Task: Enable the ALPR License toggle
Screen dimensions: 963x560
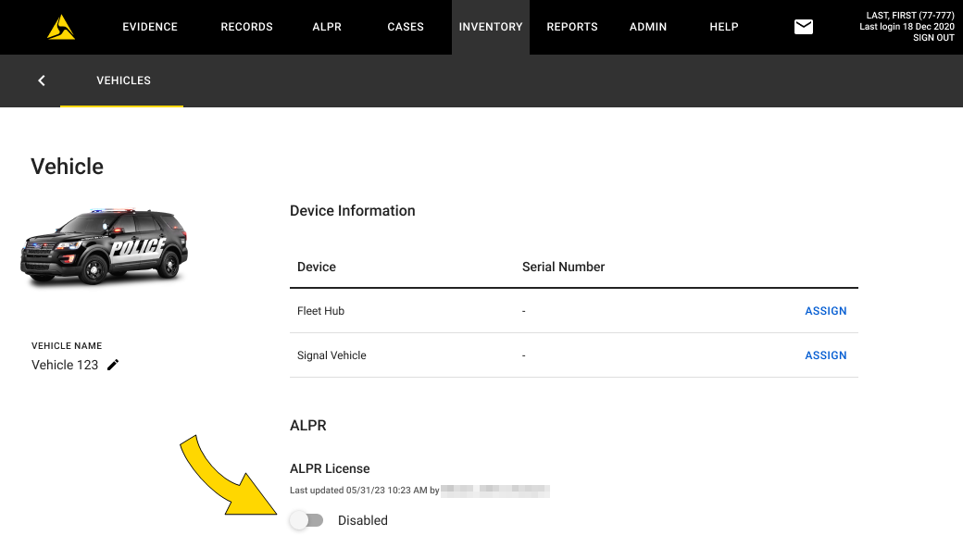Action: click(x=306, y=520)
